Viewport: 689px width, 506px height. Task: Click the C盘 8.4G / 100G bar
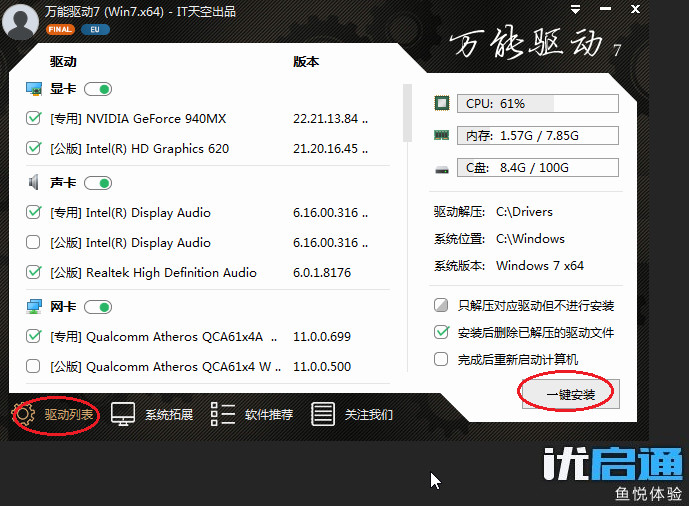(x=538, y=167)
